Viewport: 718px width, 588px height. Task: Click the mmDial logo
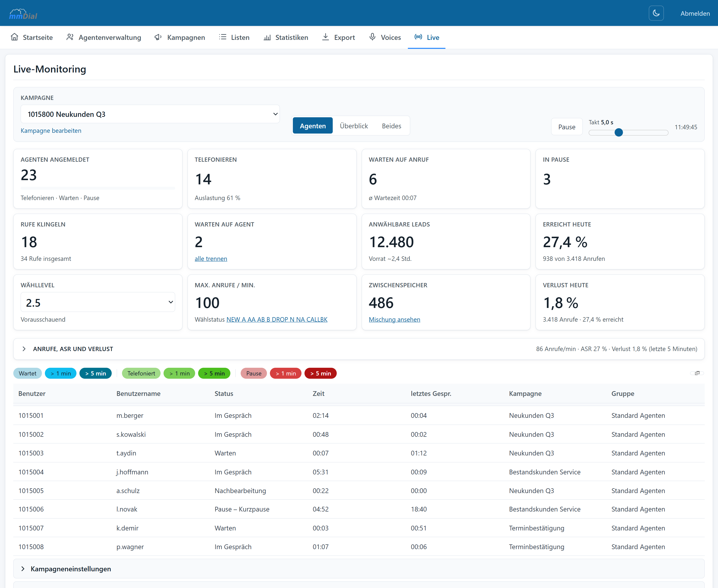23,13
